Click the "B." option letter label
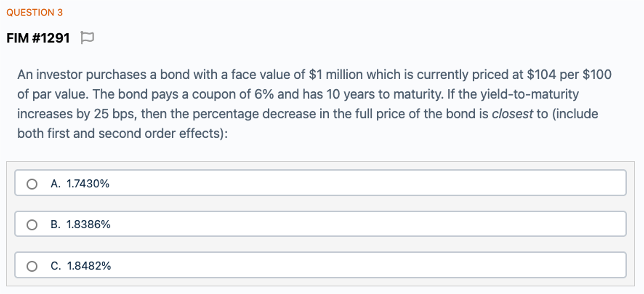 click(56, 224)
